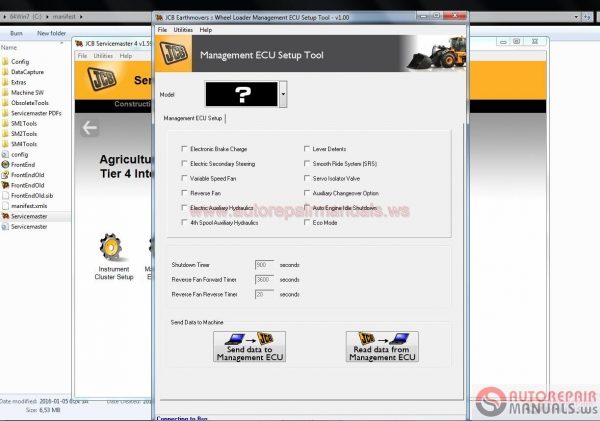Viewport: 600px width, 421px height.
Task: Expand the manifest breadcrumb arrow
Action: (x=81, y=17)
